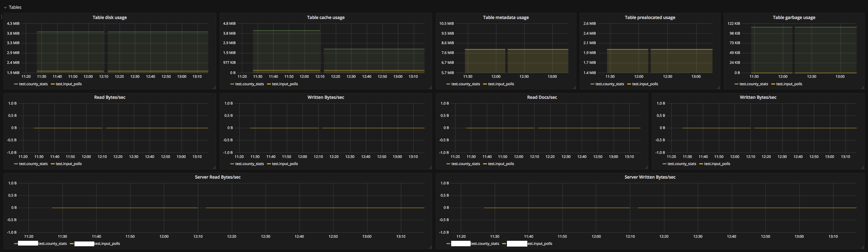Toggle test.input_polls in Read Bytes/sec legend
The width and height of the screenshot is (868, 252).
point(69,164)
